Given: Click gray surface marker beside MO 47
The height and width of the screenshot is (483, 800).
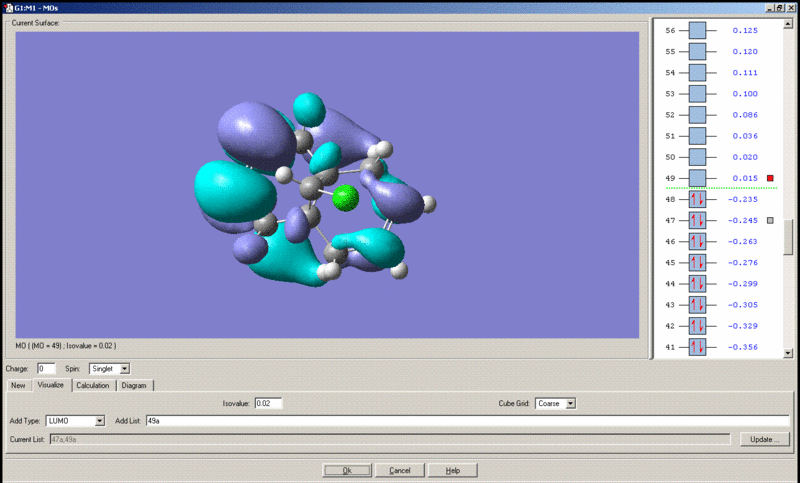Looking at the screenshot, I should tap(770, 220).
